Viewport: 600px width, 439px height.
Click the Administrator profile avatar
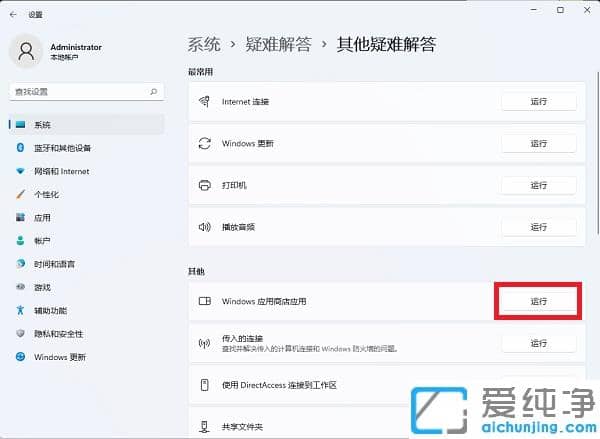pos(26,51)
